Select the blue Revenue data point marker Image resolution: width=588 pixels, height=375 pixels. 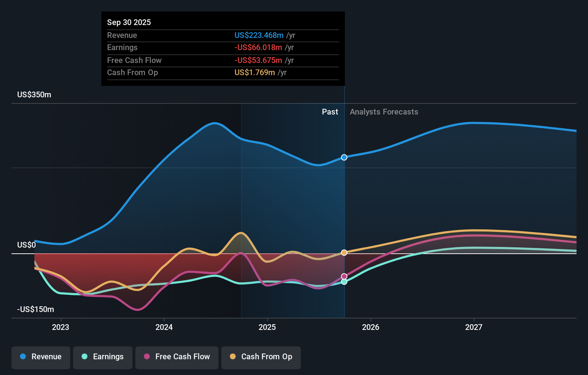(344, 157)
